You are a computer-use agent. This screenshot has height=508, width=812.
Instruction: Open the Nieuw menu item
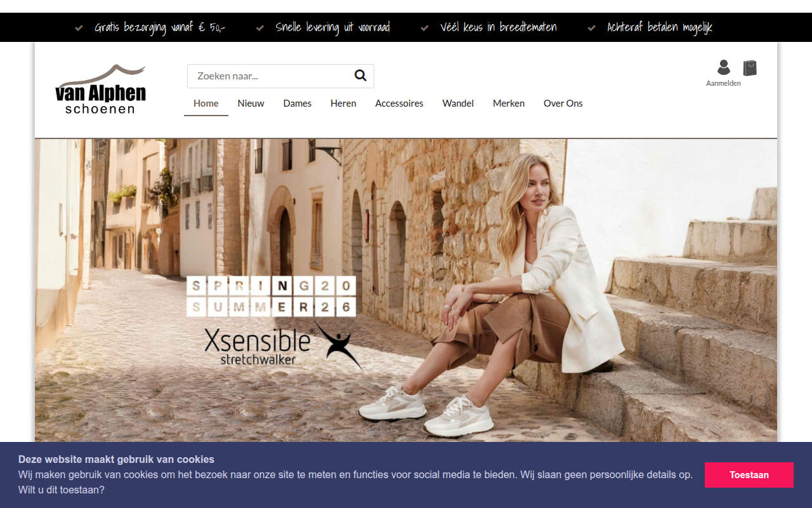point(251,104)
